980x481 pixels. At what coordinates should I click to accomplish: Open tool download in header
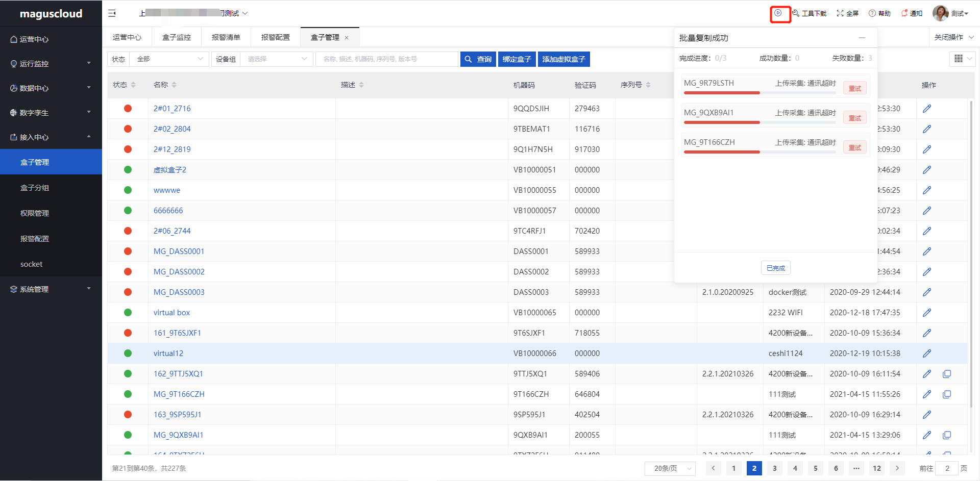coord(810,13)
